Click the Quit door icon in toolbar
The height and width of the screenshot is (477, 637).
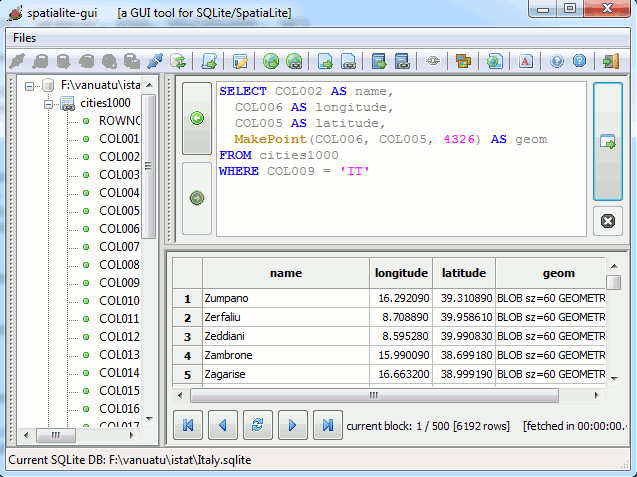(x=611, y=61)
